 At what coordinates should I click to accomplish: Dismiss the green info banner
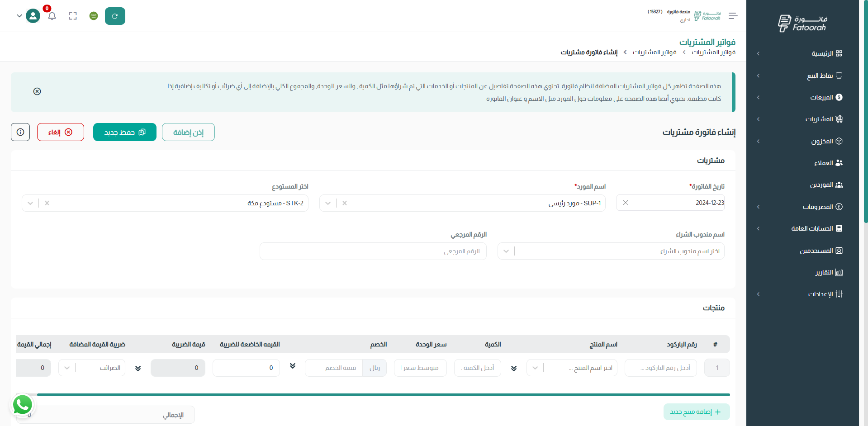[37, 91]
